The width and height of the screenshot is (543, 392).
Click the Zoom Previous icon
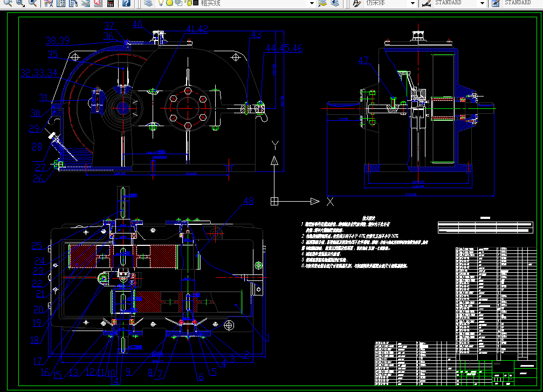(x=33, y=3)
